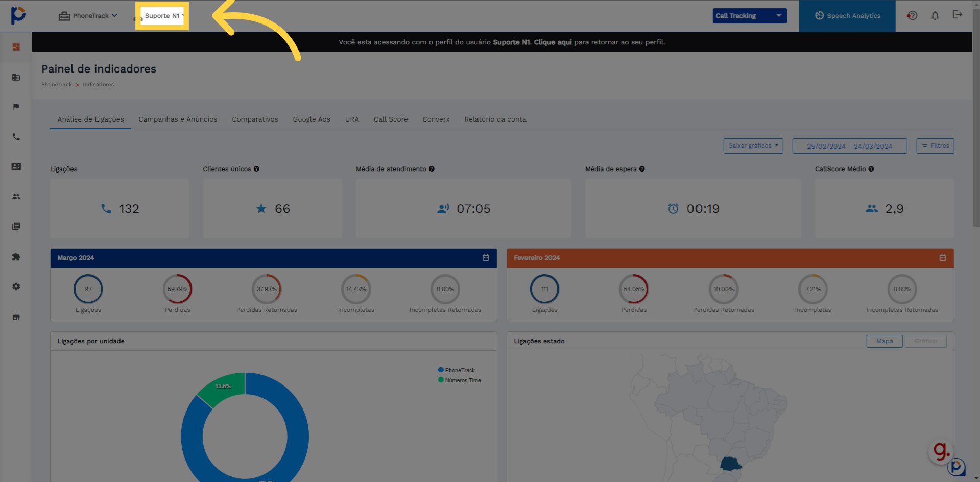Open Speech Analytics
Image resolution: width=980 pixels, height=482 pixels.
point(847,16)
